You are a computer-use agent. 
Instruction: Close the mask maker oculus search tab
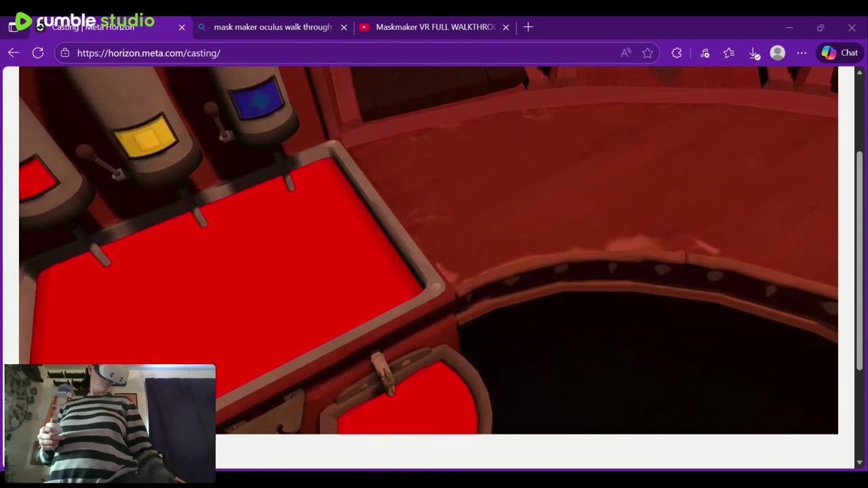(x=344, y=27)
